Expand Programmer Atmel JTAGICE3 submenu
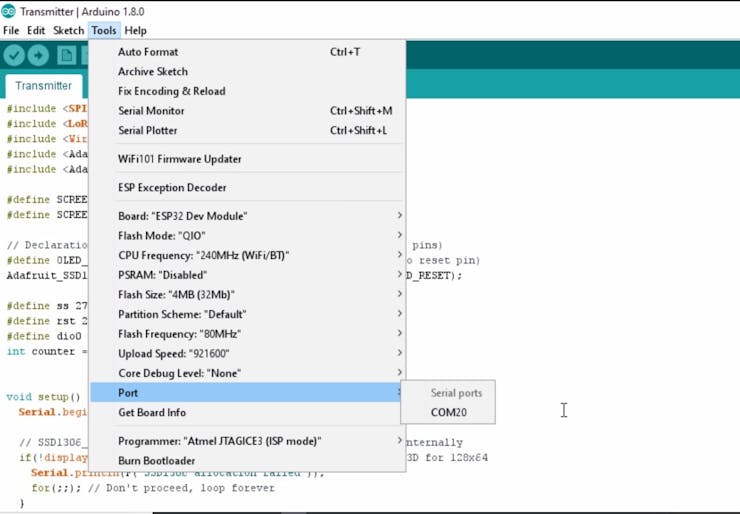This screenshot has height=514, width=740. tap(247, 441)
